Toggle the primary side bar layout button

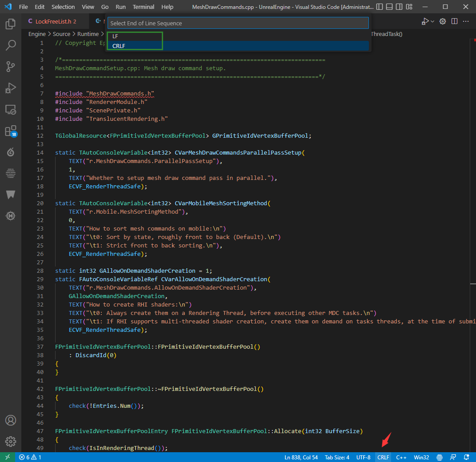(379, 7)
